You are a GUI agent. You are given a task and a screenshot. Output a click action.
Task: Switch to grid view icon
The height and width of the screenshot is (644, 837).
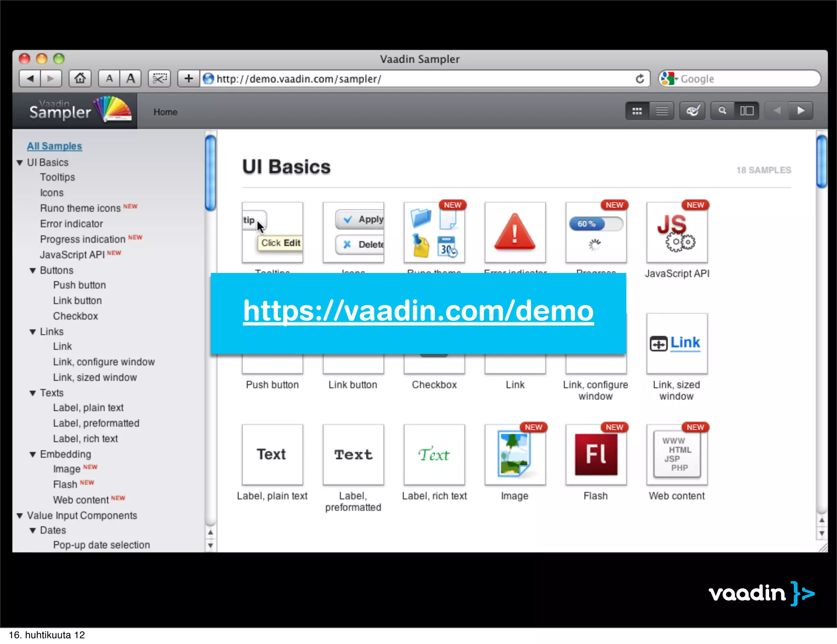click(x=637, y=111)
